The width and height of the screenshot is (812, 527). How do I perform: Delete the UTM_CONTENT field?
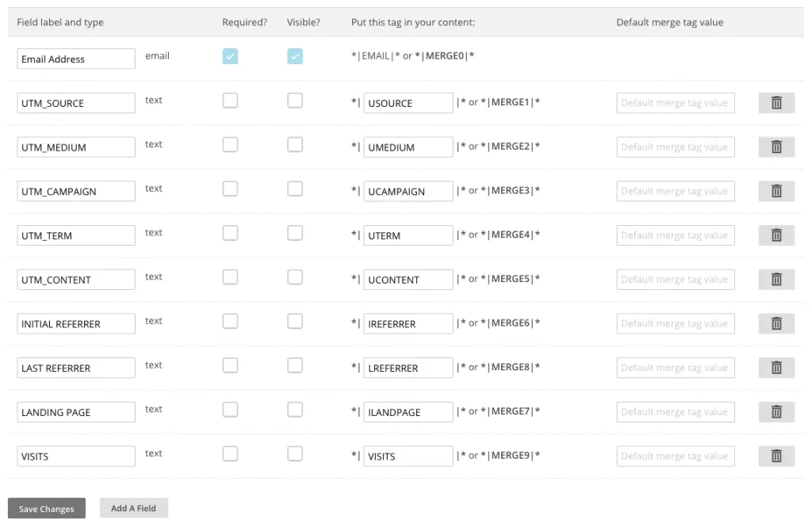[776, 279]
